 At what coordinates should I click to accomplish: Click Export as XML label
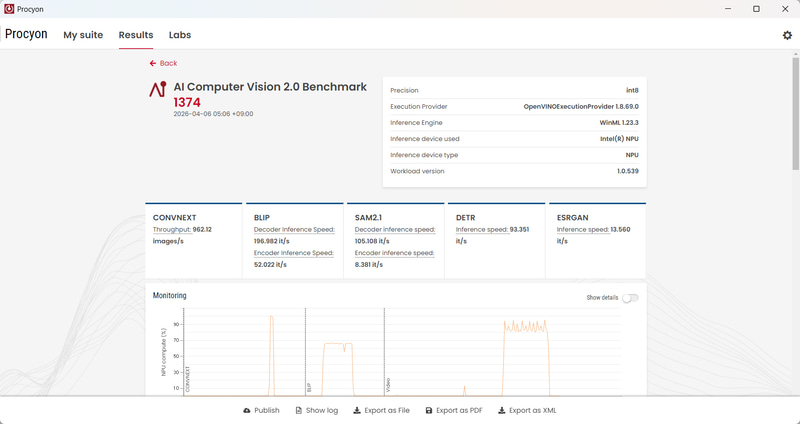click(x=533, y=410)
